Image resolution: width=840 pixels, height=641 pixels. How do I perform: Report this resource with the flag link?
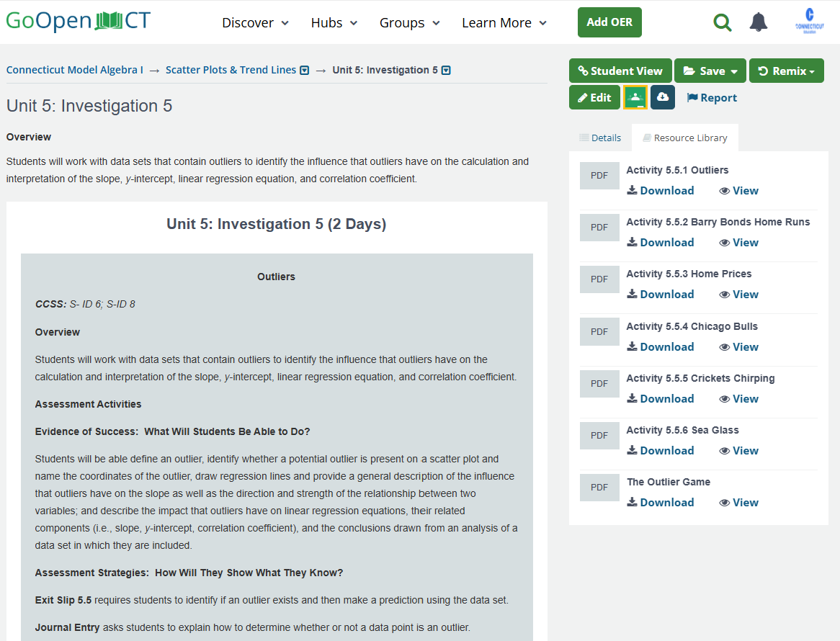coord(712,98)
